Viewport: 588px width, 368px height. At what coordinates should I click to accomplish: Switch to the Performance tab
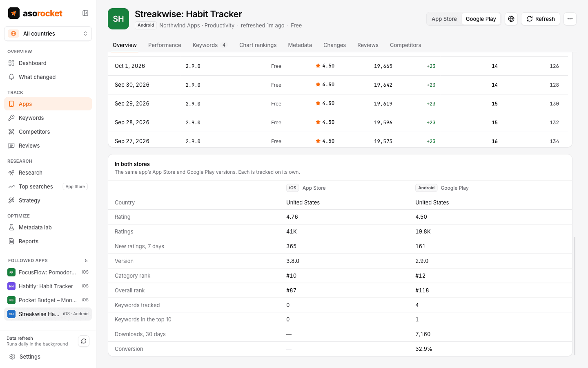pyautogui.click(x=165, y=45)
